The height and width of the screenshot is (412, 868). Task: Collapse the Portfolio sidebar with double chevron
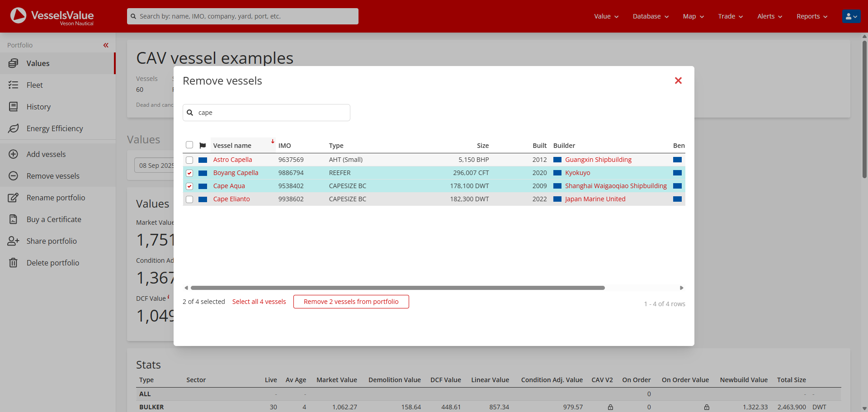tap(106, 45)
